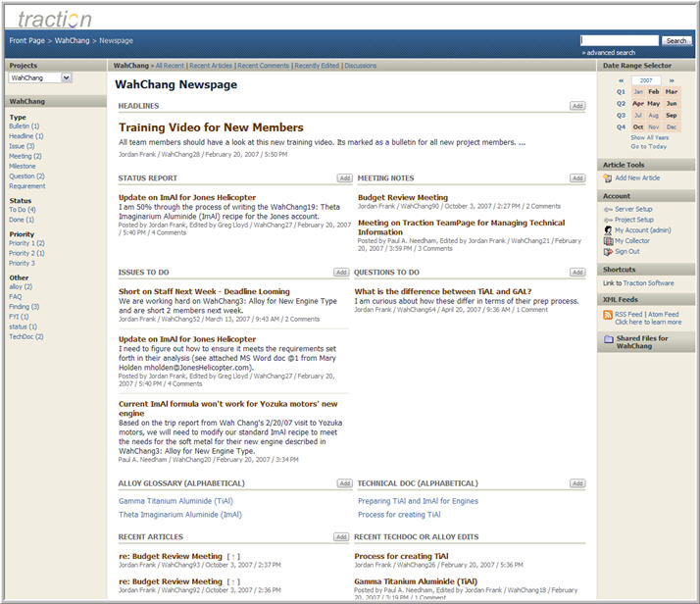Go to next year in date selector
This screenshot has width=700, height=604.
[672, 80]
